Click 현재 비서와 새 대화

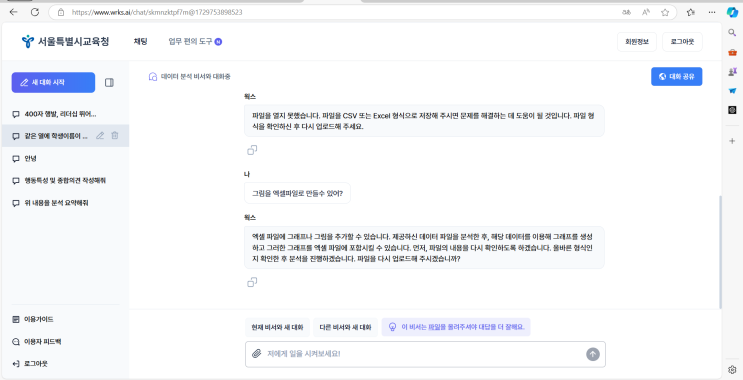(x=277, y=327)
